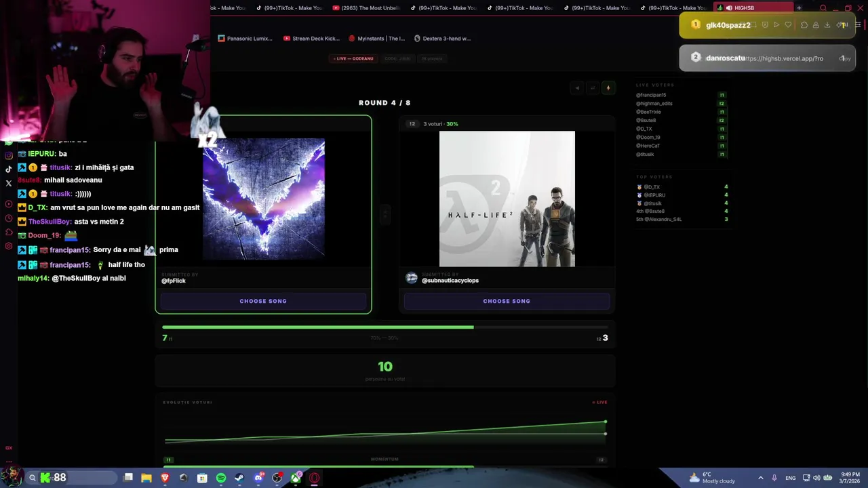Image resolution: width=868 pixels, height=488 pixels.
Task: Click the browser search magnifier icon
Action: click(823, 8)
